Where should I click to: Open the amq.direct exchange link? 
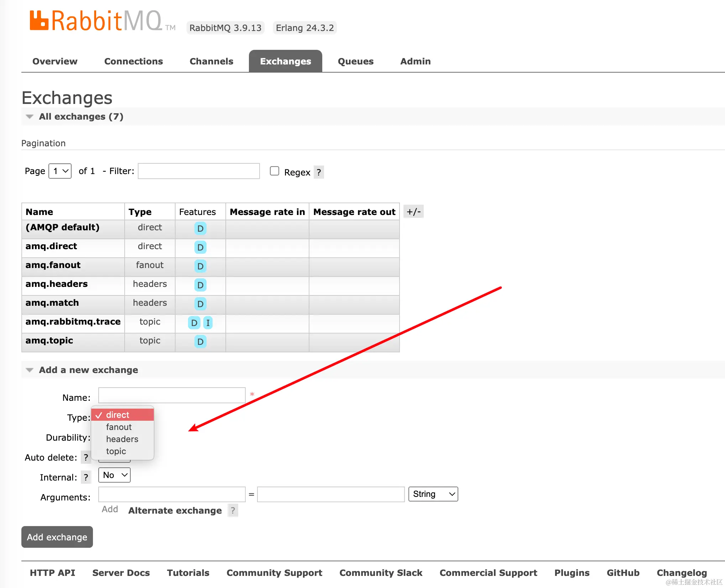(51, 246)
